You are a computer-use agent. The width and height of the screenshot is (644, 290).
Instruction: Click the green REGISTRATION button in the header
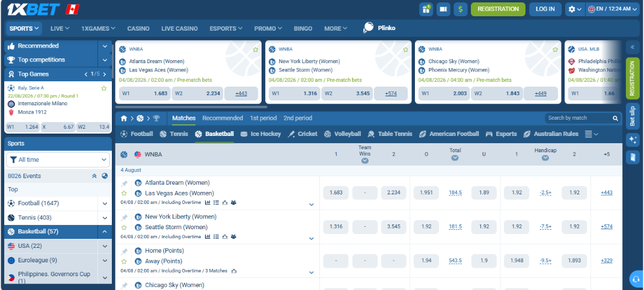tap(498, 9)
